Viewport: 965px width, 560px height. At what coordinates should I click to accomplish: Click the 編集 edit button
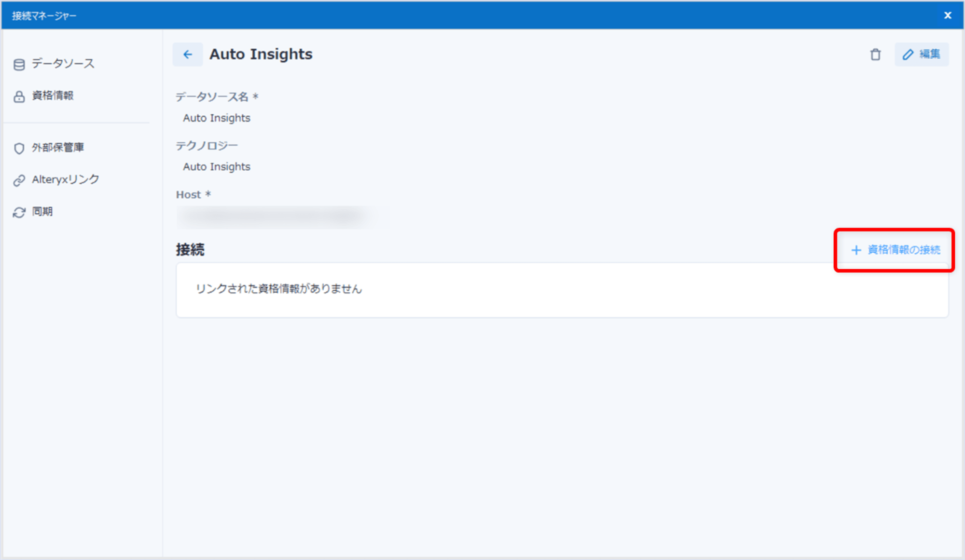(x=922, y=54)
